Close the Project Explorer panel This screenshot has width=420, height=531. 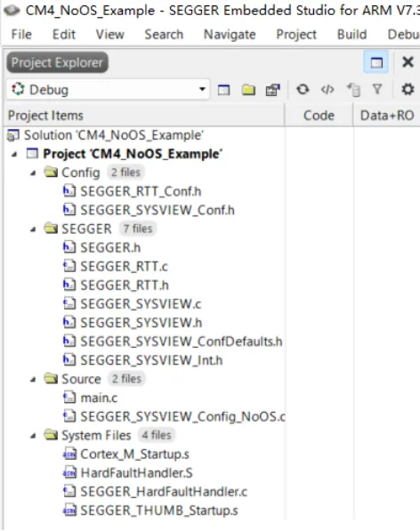coord(408,62)
